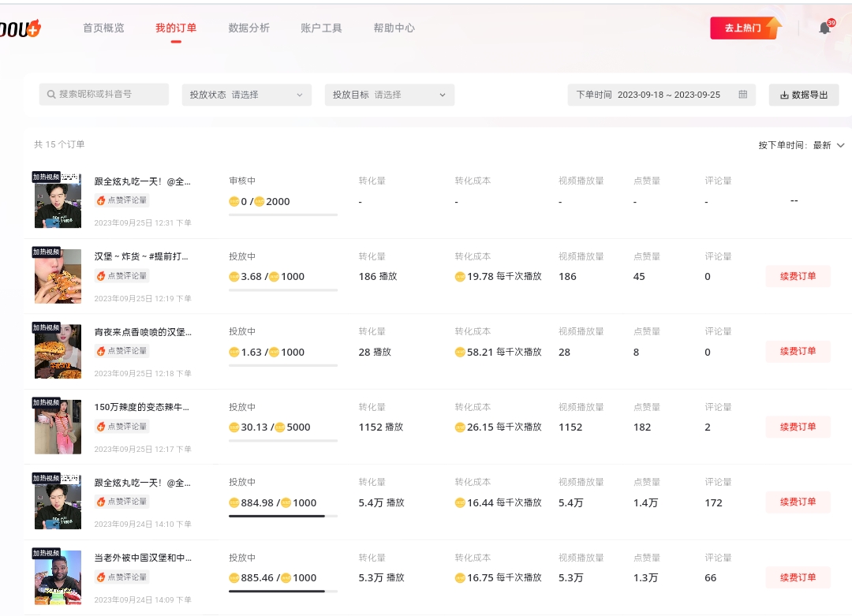Click 续费订单 for the 150万辣度 order
The image size is (852, 616).
point(798,427)
